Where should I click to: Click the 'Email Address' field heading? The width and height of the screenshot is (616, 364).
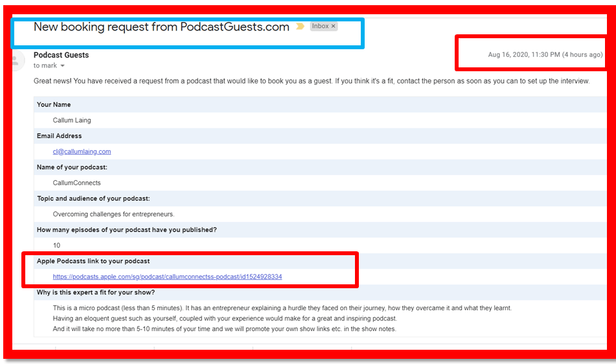click(59, 136)
